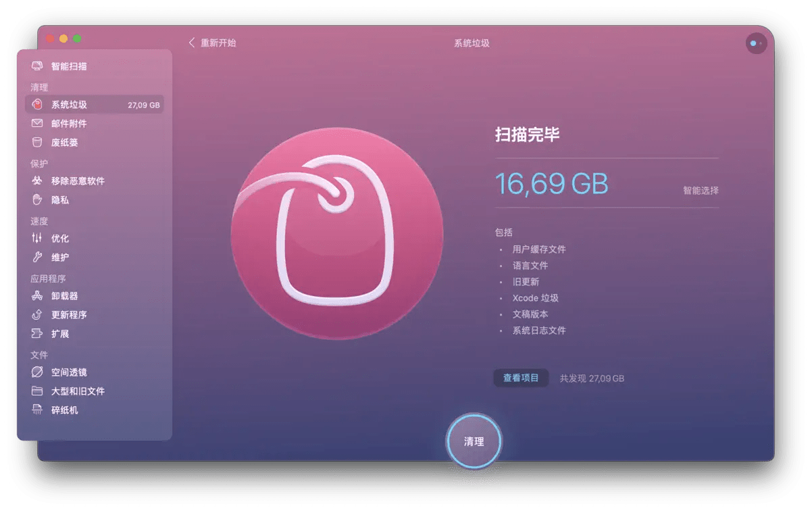The width and height of the screenshot is (812, 511).
Task: Click the 更新程序 arrow icon
Action: pyautogui.click(x=37, y=315)
